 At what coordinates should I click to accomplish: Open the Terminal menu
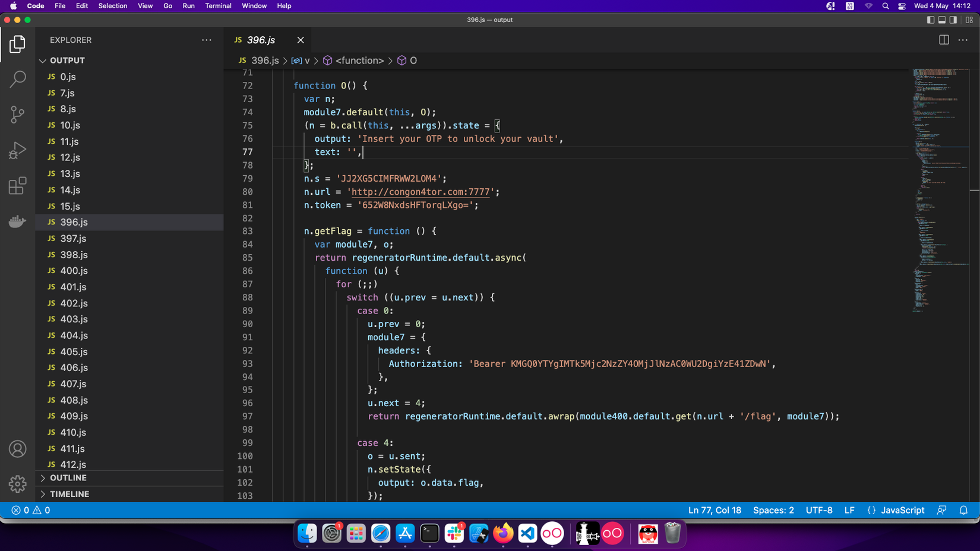point(218,6)
